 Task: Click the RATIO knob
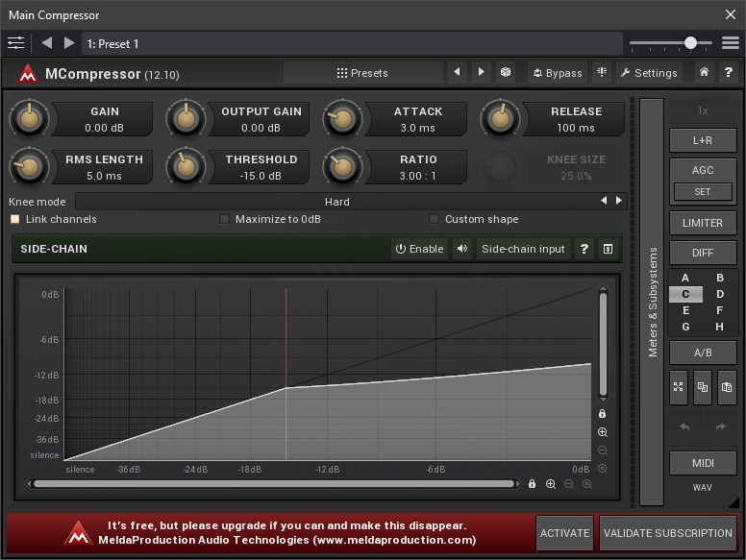[342, 166]
